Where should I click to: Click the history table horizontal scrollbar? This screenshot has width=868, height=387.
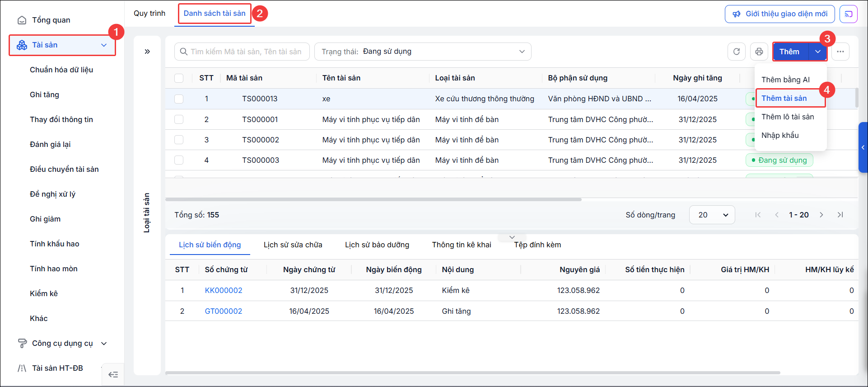click(473, 373)
